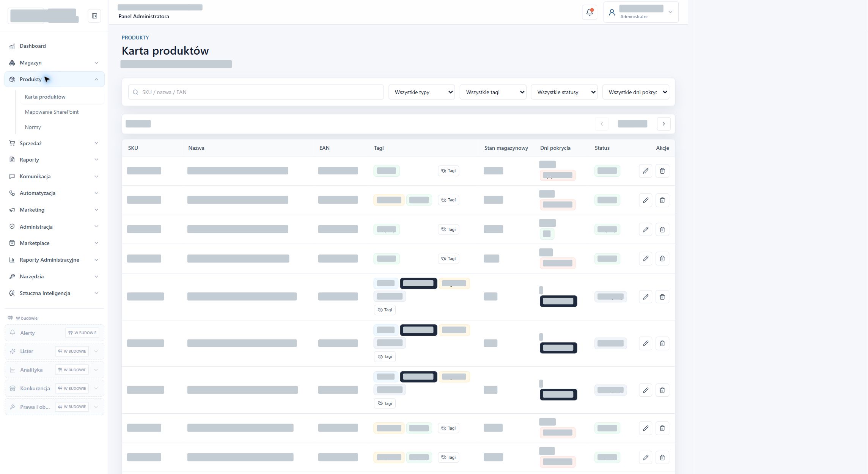Go to next page with right arrow
Screen dimensions: 868x474
pos(664,124)
